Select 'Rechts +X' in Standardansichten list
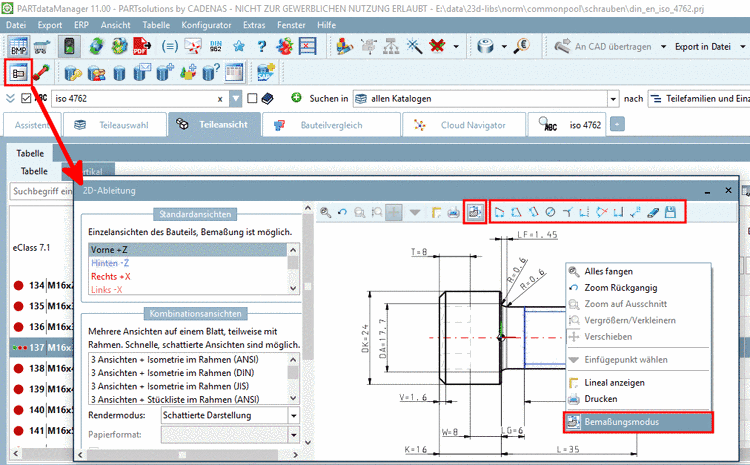 coord(110,276)
